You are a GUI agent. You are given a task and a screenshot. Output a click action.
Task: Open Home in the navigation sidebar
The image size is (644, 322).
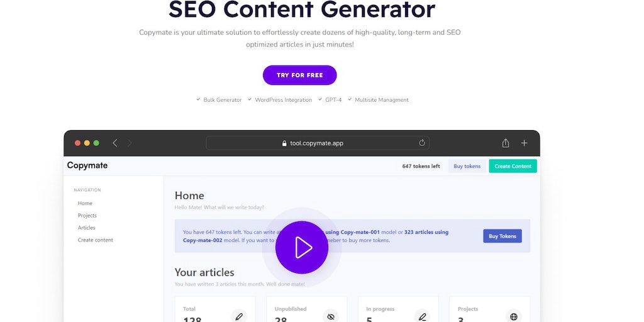click(85, 203)
